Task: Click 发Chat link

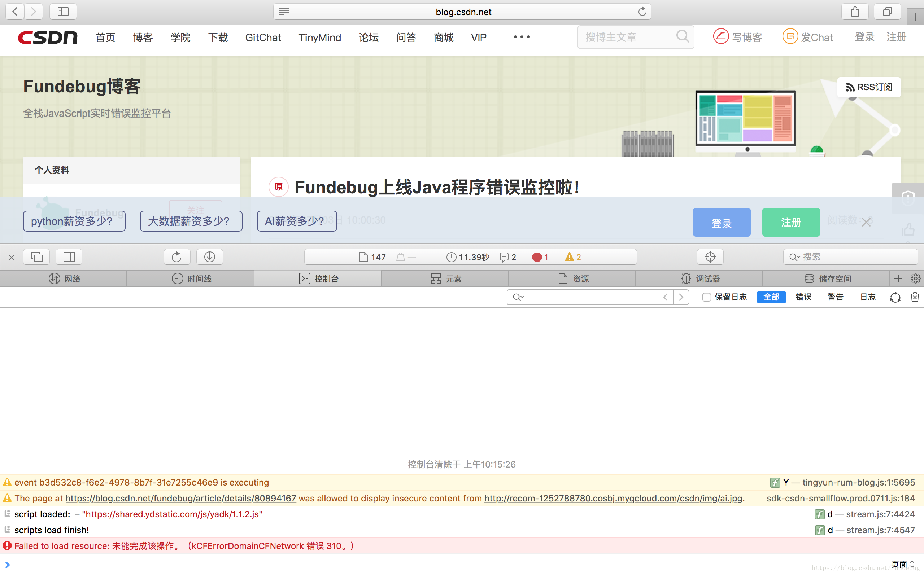Action: [x=807, y=37]
